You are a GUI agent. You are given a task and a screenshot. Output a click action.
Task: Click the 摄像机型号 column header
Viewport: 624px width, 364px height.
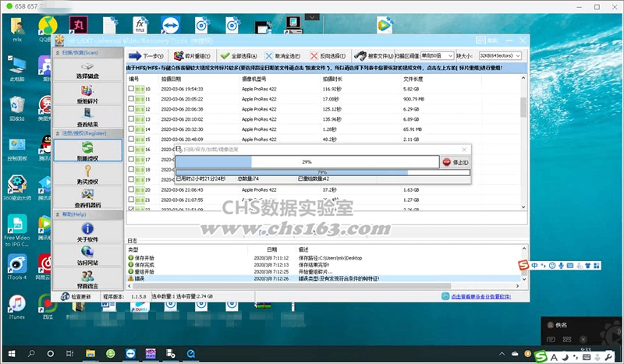tap(254, 80)
